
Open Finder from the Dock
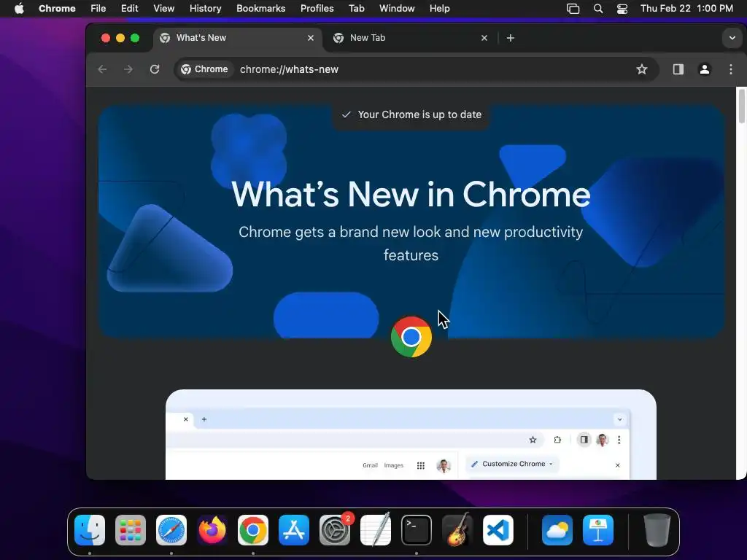tap(90, 530)
